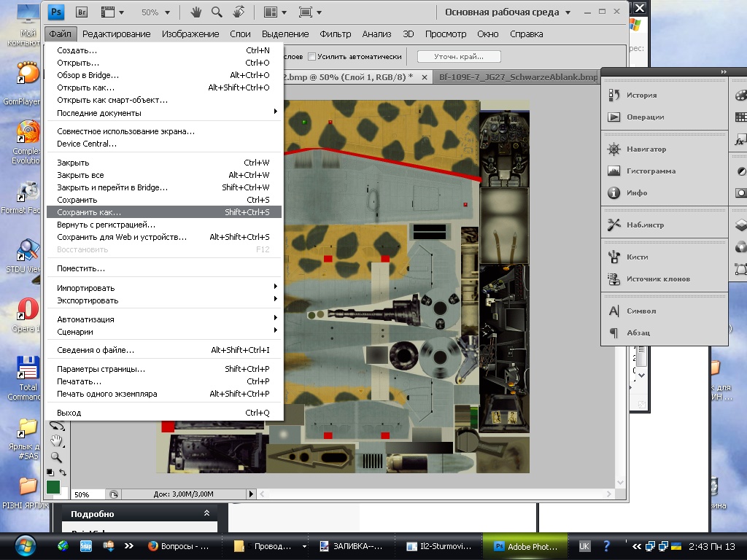747x560 pixels.
Task: Collapse the 'Подробно' section
Action: (206, 514)
